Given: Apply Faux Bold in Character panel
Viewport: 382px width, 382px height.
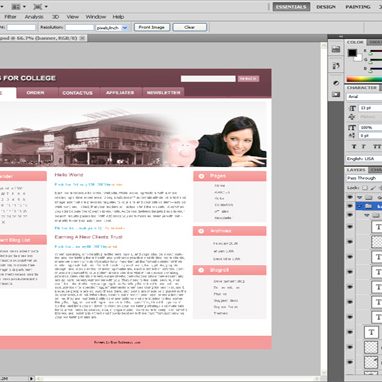Looking at the screenshot, I should click(x=354, y=146).
